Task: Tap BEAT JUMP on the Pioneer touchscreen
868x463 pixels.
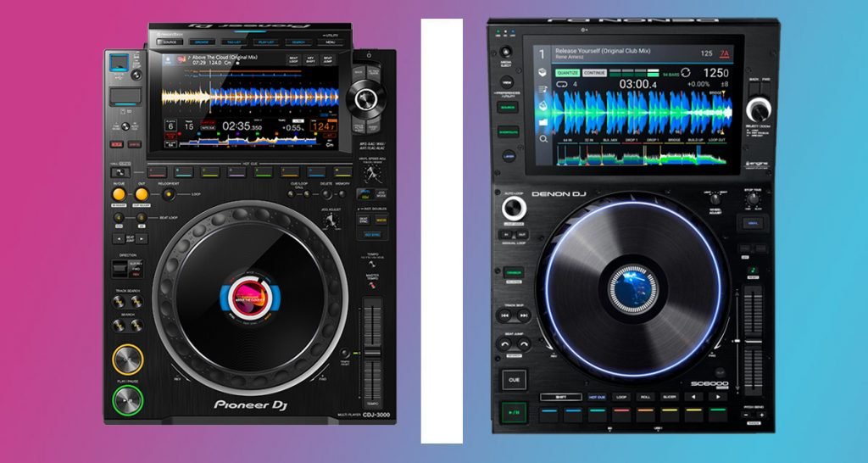Action: (328, 60)
